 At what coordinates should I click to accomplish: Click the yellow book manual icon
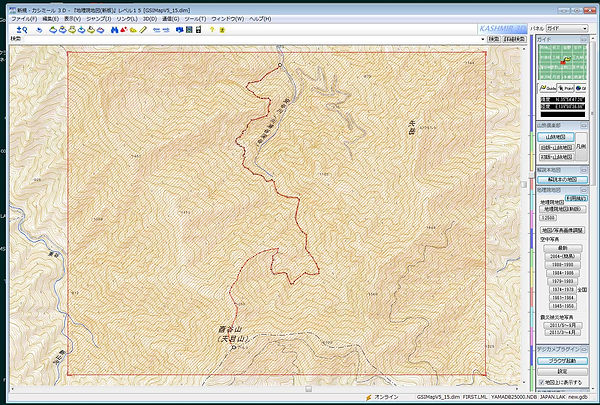pyautogui.click(x=222, y=30)
